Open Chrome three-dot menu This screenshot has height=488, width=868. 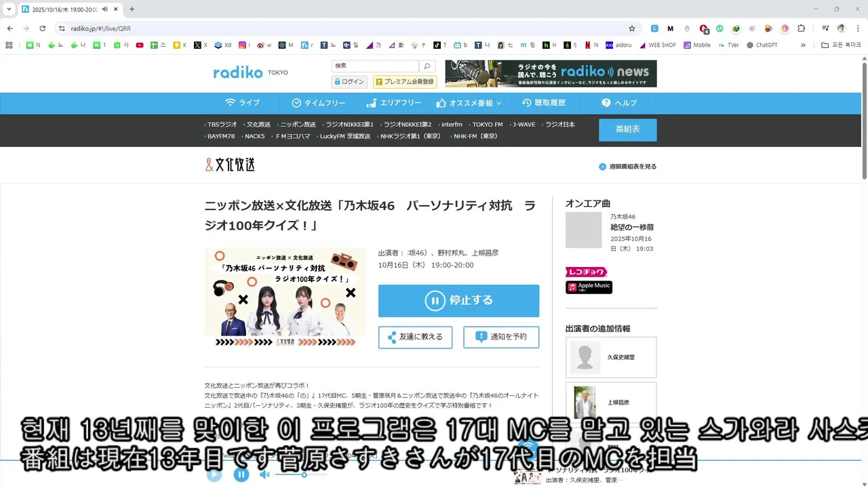click(858, 28)
